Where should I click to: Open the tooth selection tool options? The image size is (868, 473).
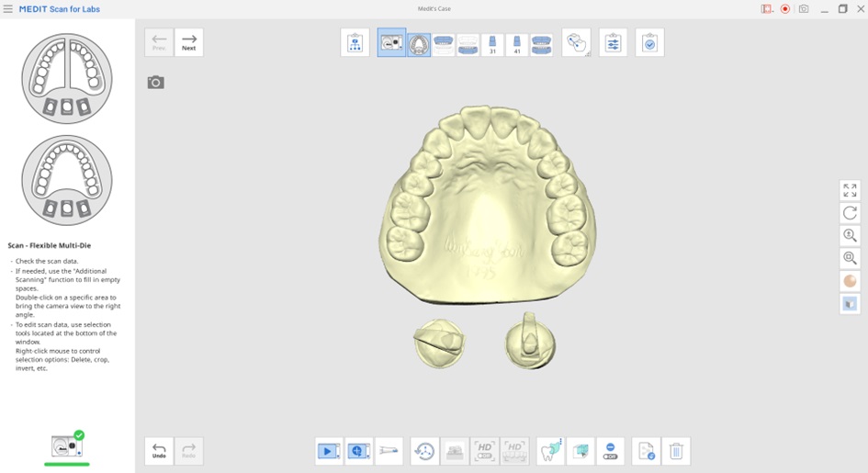(x=550, y=451)
